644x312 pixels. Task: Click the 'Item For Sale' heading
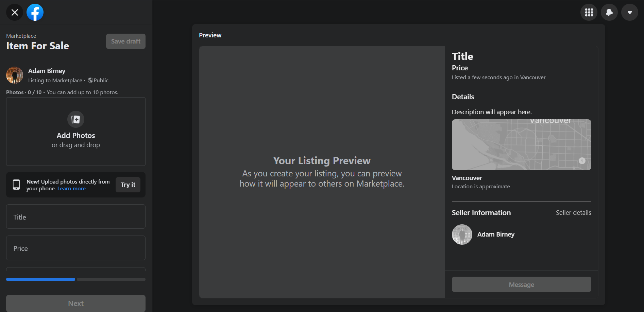coord(37,46)
